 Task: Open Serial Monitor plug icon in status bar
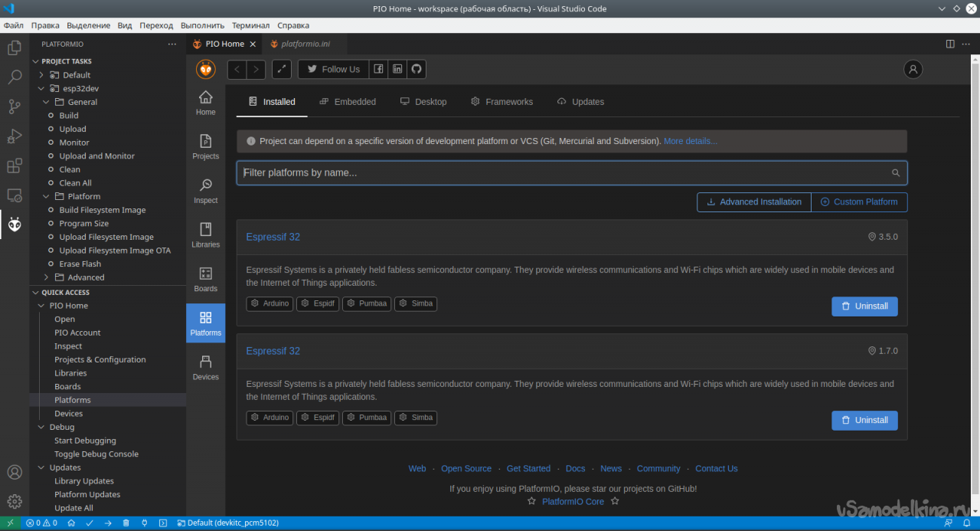point(145,523)
